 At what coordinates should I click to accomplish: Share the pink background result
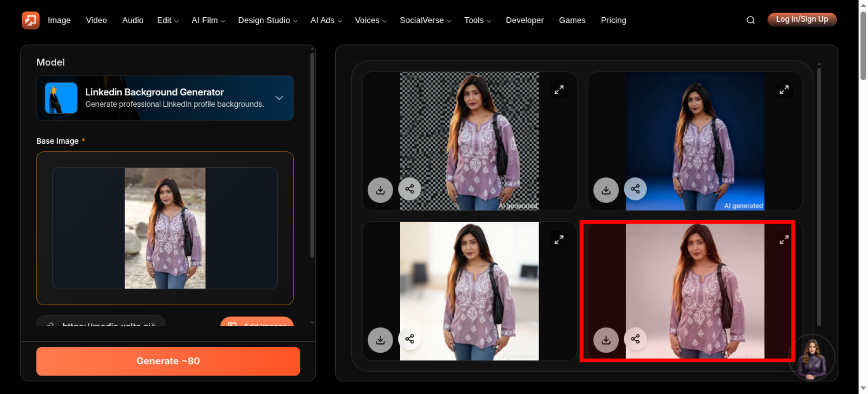point(635,339)
